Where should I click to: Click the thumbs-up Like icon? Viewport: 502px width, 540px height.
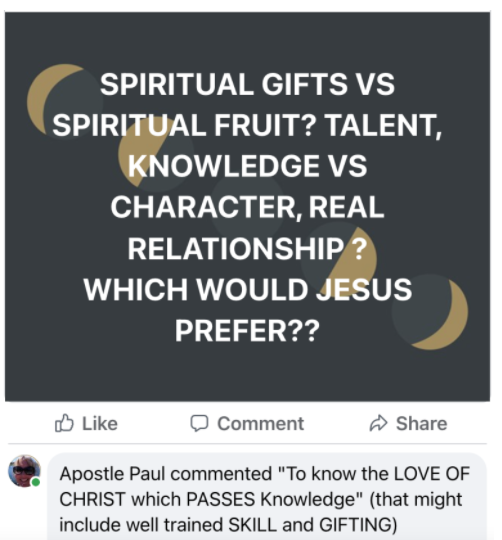pos(64,423)
